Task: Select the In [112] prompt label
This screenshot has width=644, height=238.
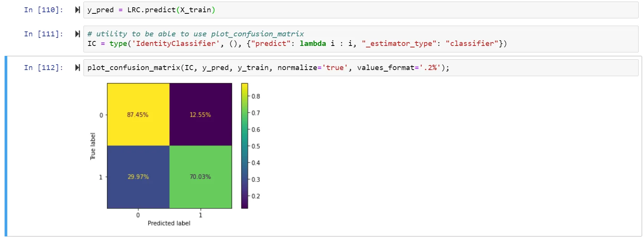Action: pyautogui.click(x=44, y=68)
